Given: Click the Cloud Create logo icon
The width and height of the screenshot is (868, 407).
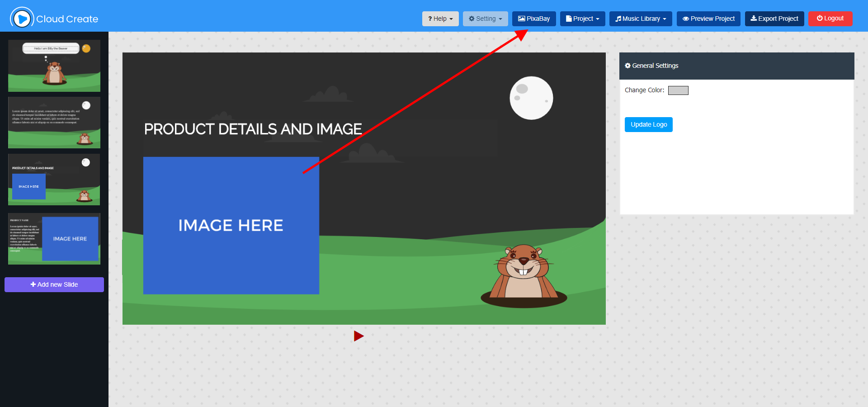Looking at the screenshot, I should click(x=22, y=19).
